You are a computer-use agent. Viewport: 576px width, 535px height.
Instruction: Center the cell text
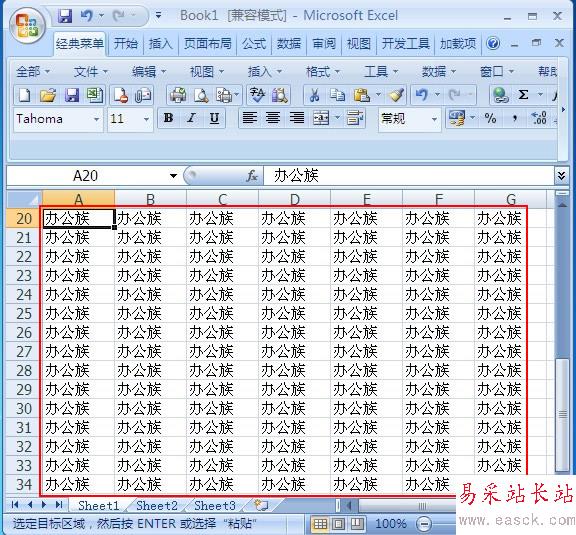tap(273, 118)
